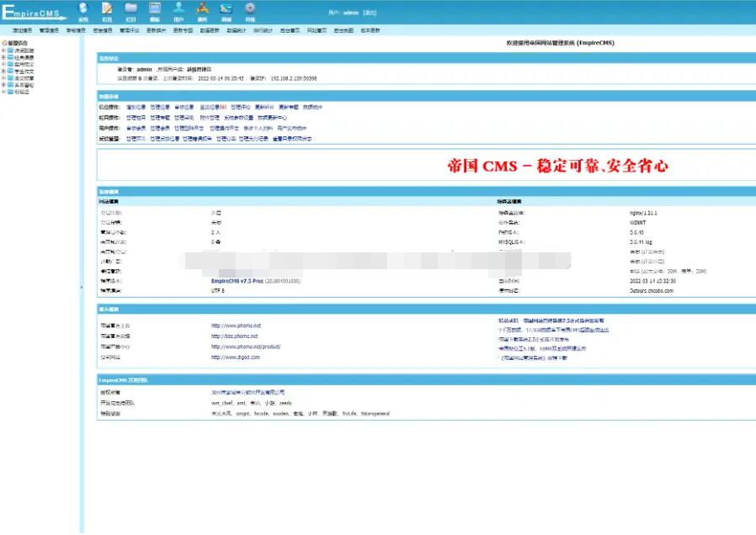
Task: Open the 插件 (Plugins) top navigation icon
Action: pyautogui.click(x=200, y=10)
